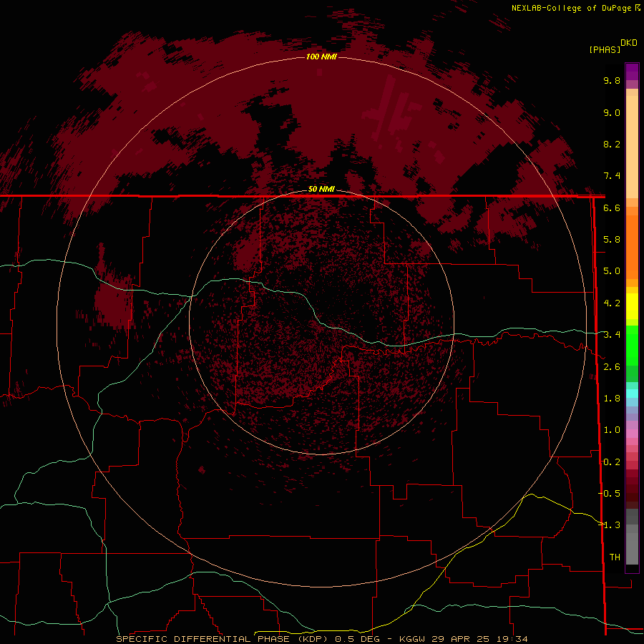Click the 3.4 color scale value
This screenshot has height=644, width=644.
(x=612, y=335)
